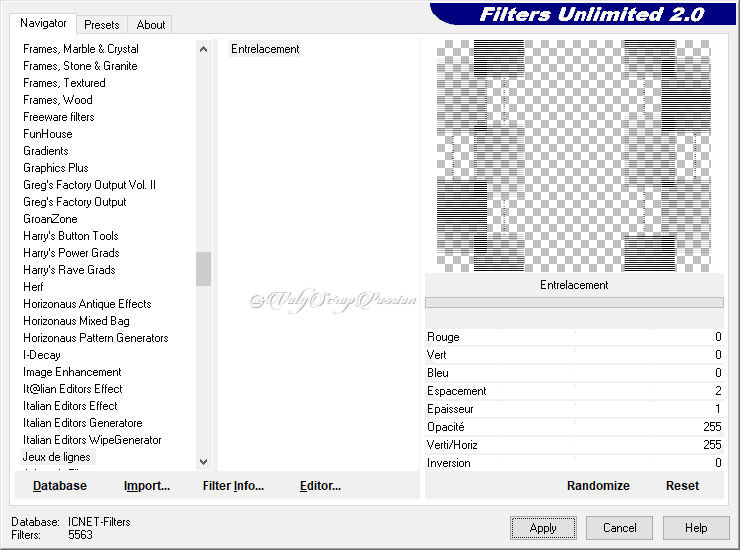The height and width of the screenshot is (550, 740).
Task: Select Frames, Marble & Crystal category
Action: coord(81,49)
